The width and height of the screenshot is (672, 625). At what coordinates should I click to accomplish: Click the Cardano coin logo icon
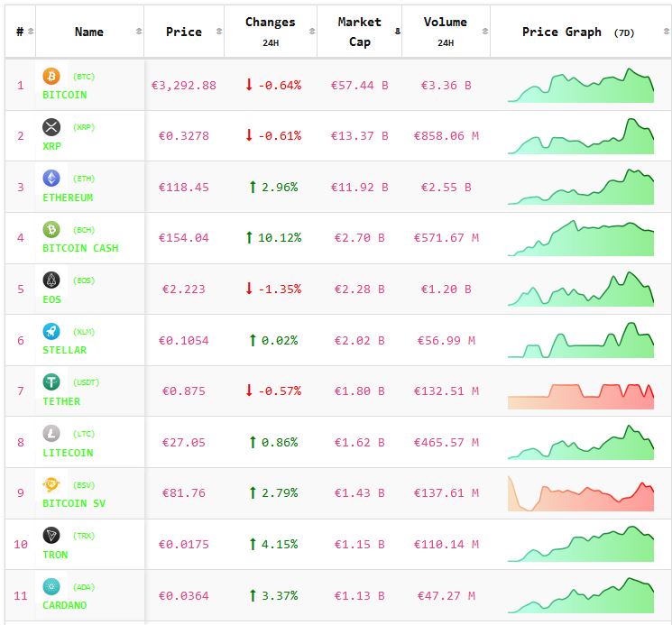coord(51,586)
